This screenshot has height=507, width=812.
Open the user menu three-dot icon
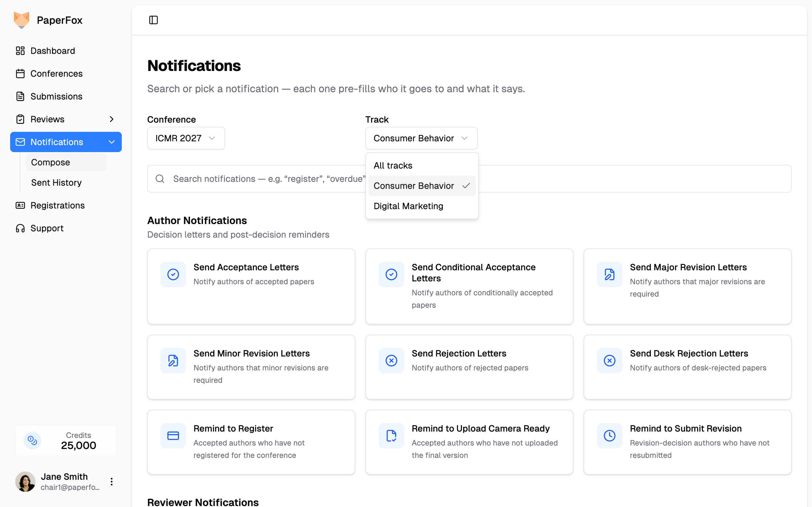pos(111,482)
